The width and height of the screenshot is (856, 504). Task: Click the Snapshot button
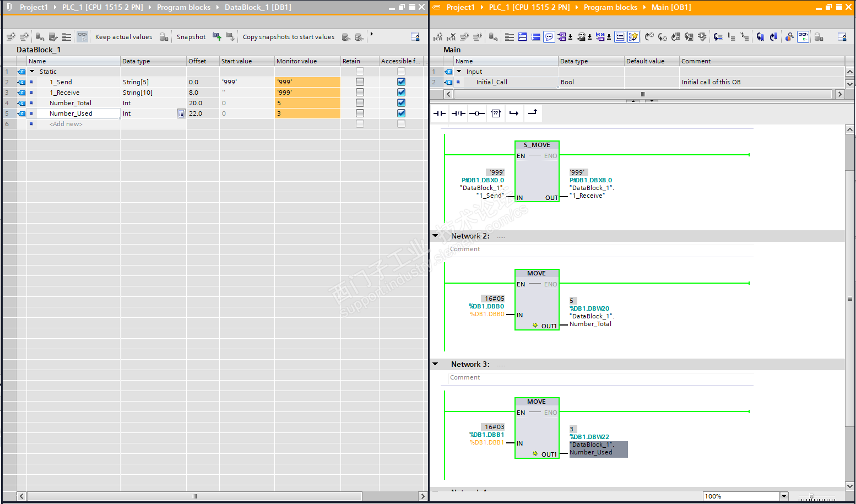click(x=191, y=37)
